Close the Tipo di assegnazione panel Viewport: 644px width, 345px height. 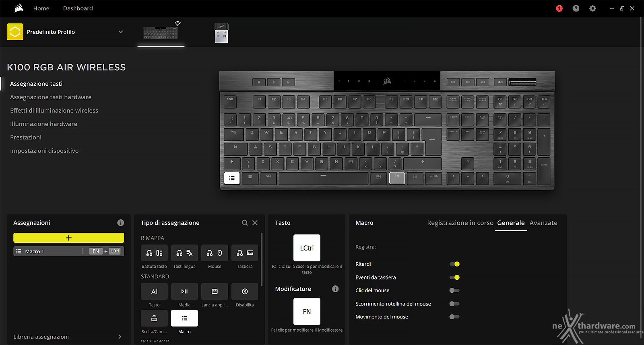(x=255, y=223)
